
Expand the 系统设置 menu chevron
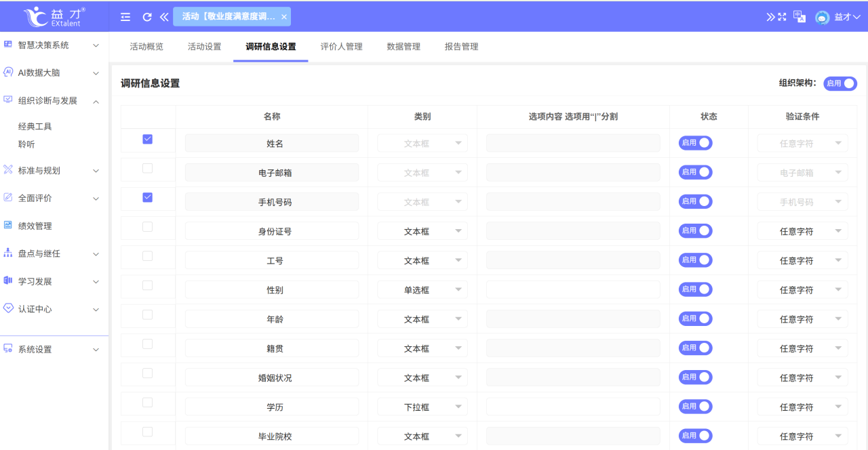96,350
